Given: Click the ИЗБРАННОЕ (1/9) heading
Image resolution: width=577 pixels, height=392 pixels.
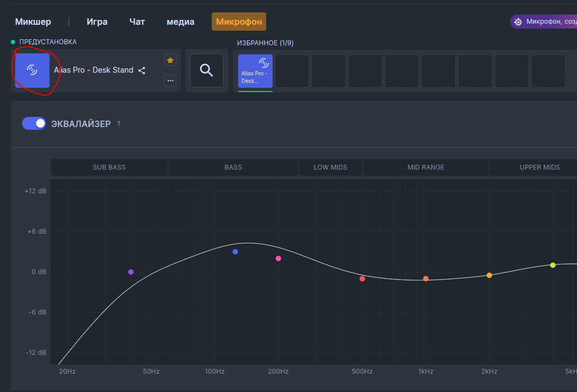Looking at the screenshot, I should (x=265, y=43).
